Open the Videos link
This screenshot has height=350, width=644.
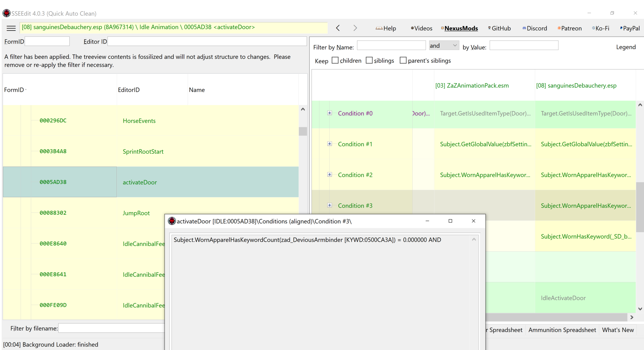[422, 29]
